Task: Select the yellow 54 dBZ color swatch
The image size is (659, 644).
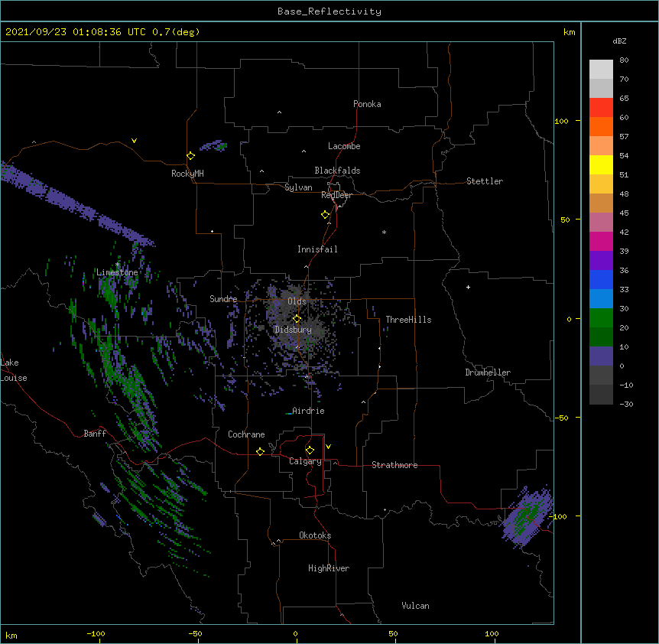Action: [x=601, y=164]
